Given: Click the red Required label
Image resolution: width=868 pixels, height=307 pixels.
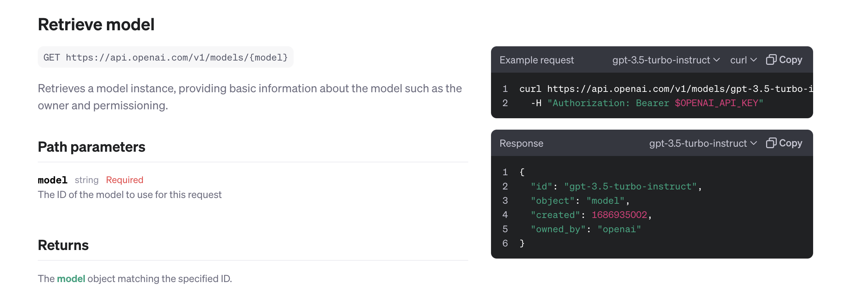Looking at the screenshot, I should [125, 180].
